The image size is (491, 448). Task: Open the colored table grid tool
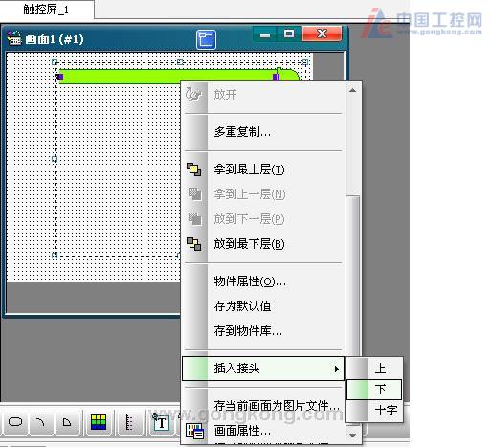pos(99,422)
